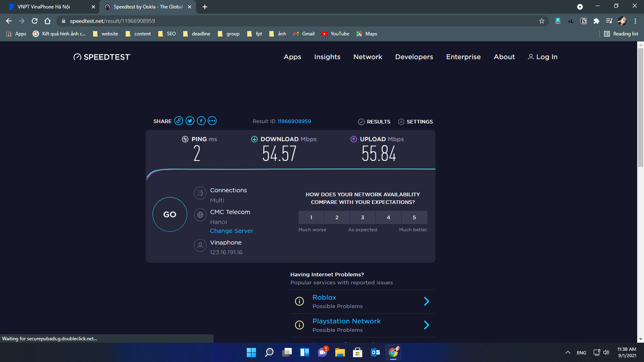Open the Reading list
The height and width of the screenshot is (362, 644).
point(621,34)
